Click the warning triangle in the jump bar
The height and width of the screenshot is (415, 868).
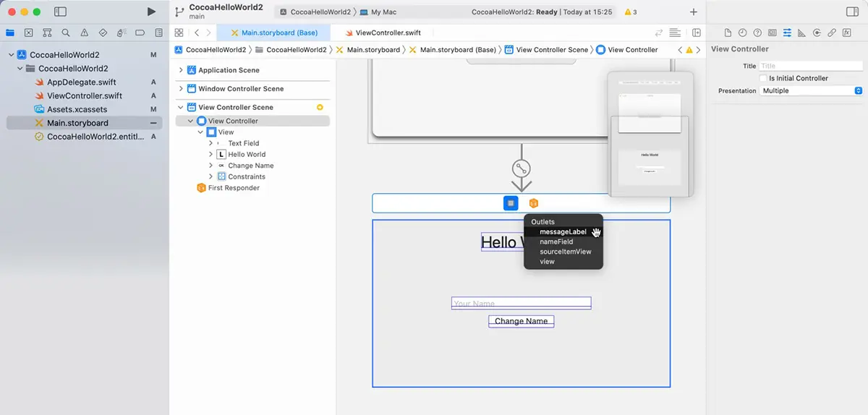[689, 50]
